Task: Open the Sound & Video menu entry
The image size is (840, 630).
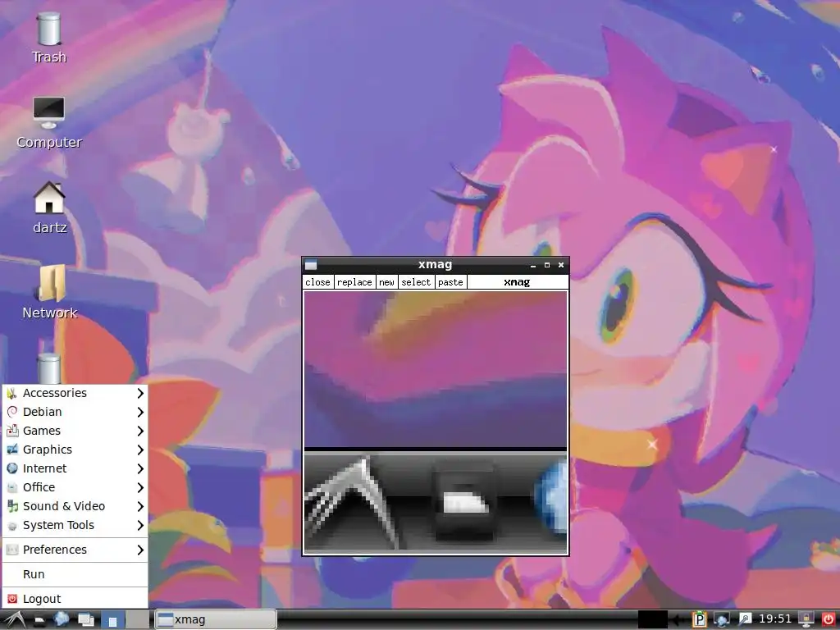Action: click(75, 506)
